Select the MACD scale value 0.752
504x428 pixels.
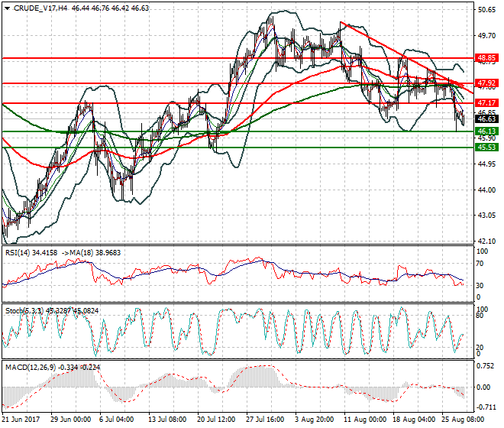(x=483, y=367)
